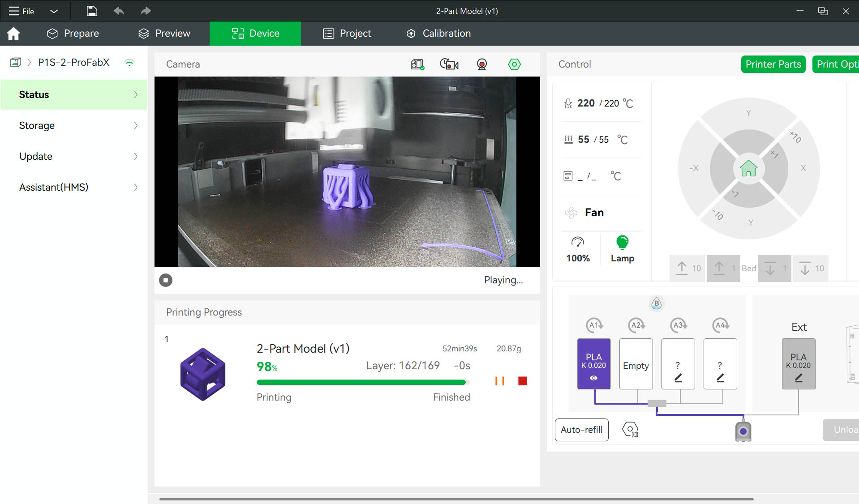Click the A4 slot refresh icon
The image size is (859, 504).
(x=721, y=325)
